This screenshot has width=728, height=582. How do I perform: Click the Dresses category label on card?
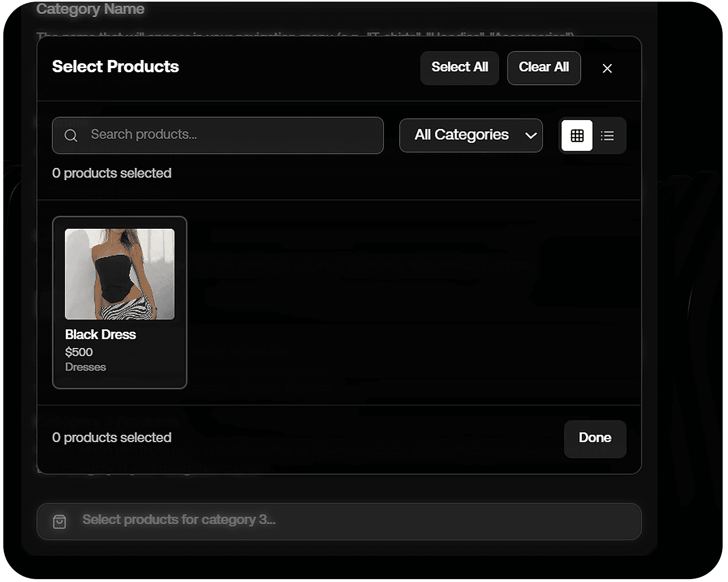pos(86,367)
